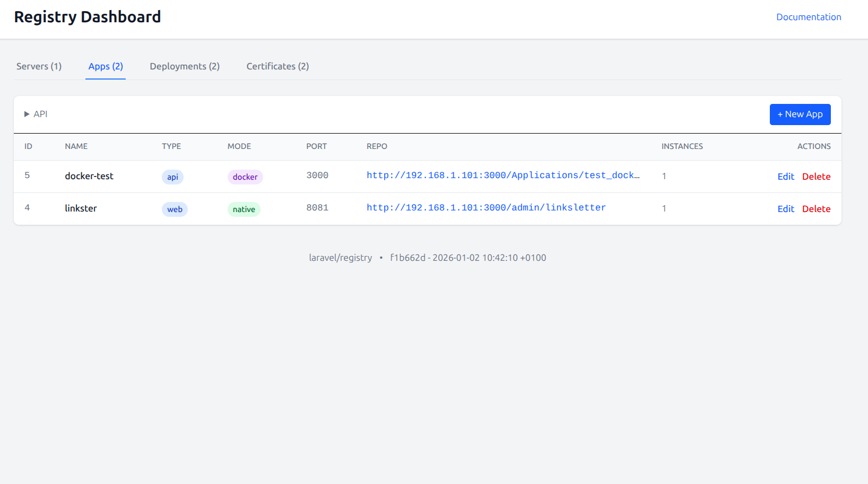The image size is (868, 484).
Task: Select the Apps (2) tab
Action: click(106, 66)
